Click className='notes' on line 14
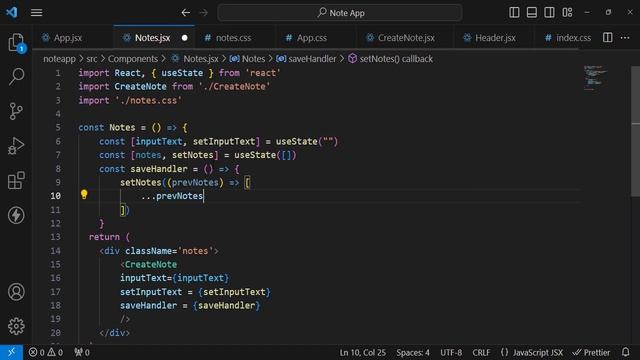Viewport: 640px width, 360px height. [169, 251]
